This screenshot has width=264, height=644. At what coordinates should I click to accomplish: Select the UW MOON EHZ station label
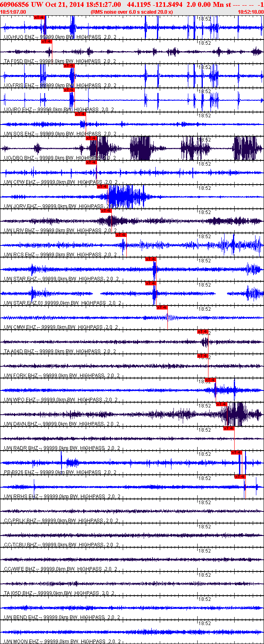point(62,642)
